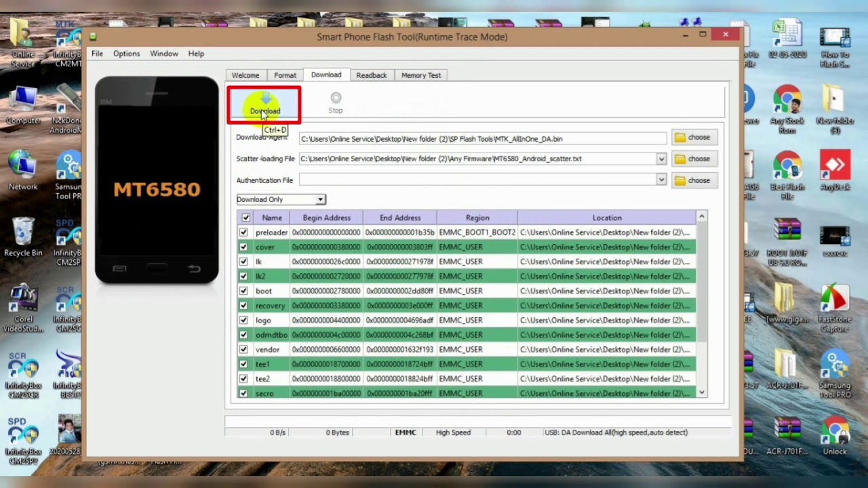Open the Download Only mode combo box
The image size is (868, 488).
pyautogui.click(x=281, y=199)
